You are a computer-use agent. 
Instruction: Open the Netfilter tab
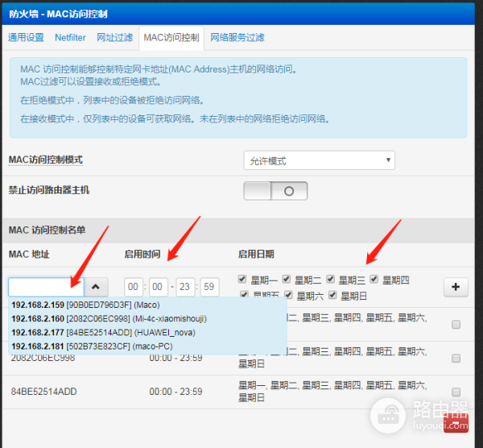click(71, 38)
